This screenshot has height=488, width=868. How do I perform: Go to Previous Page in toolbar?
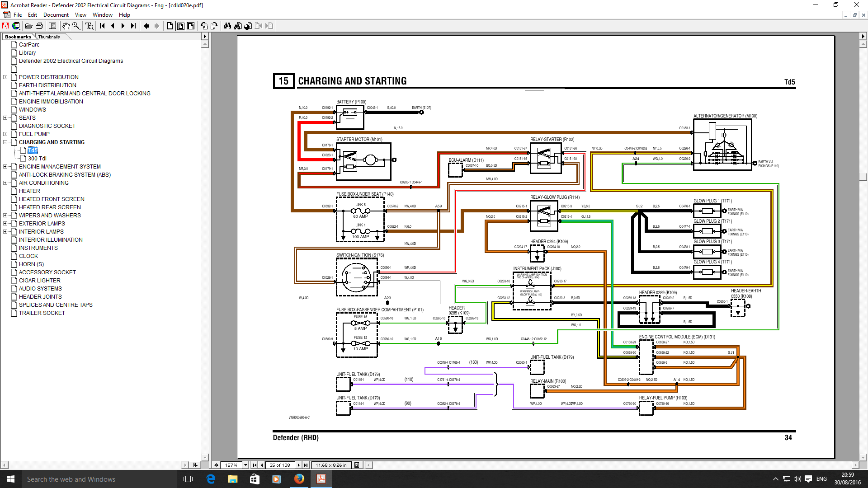113,26
